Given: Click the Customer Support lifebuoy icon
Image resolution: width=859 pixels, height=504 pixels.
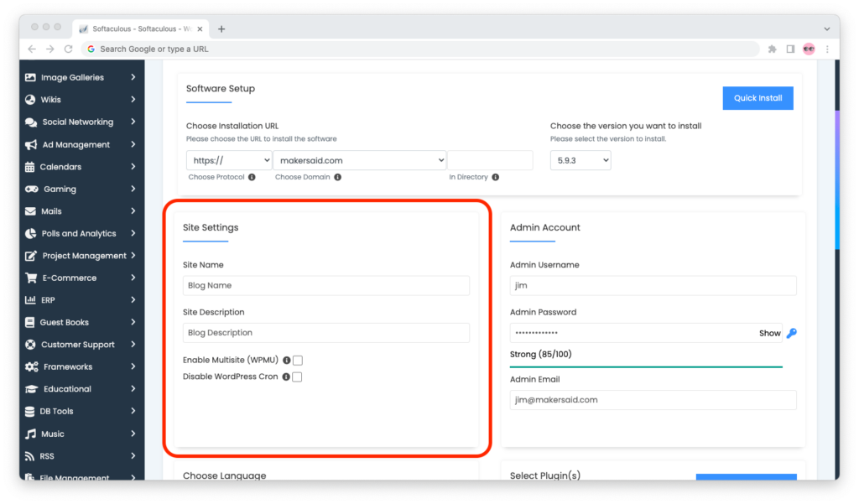Looking at the screenshot, I should tap(30, 345).
